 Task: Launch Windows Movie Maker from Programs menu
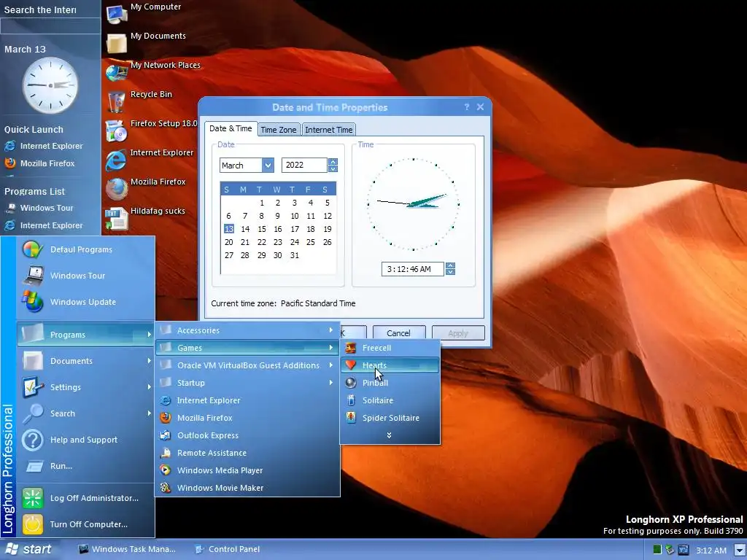pos(247,488)
